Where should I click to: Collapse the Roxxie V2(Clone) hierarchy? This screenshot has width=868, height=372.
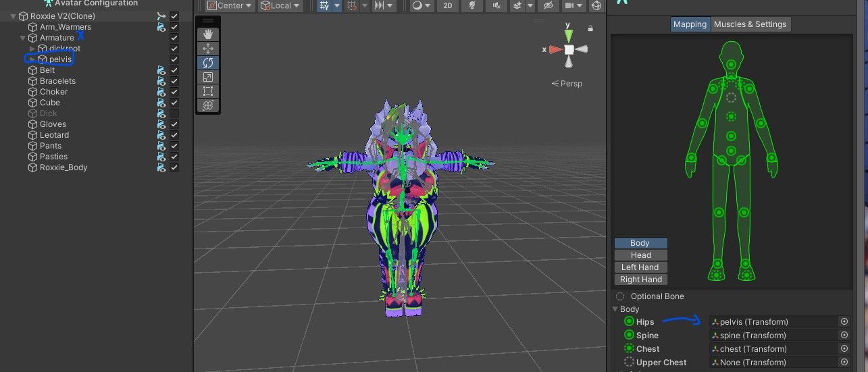point(13,16)
